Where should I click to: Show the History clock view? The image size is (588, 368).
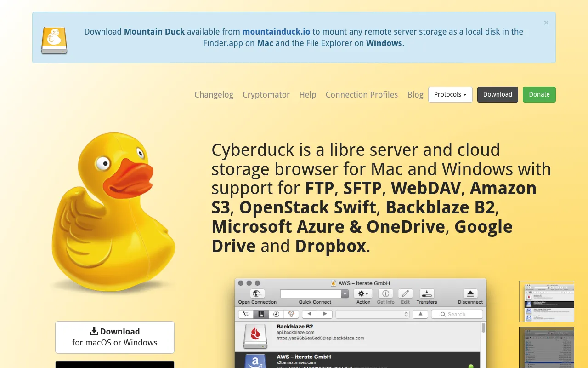coord(276,314)
